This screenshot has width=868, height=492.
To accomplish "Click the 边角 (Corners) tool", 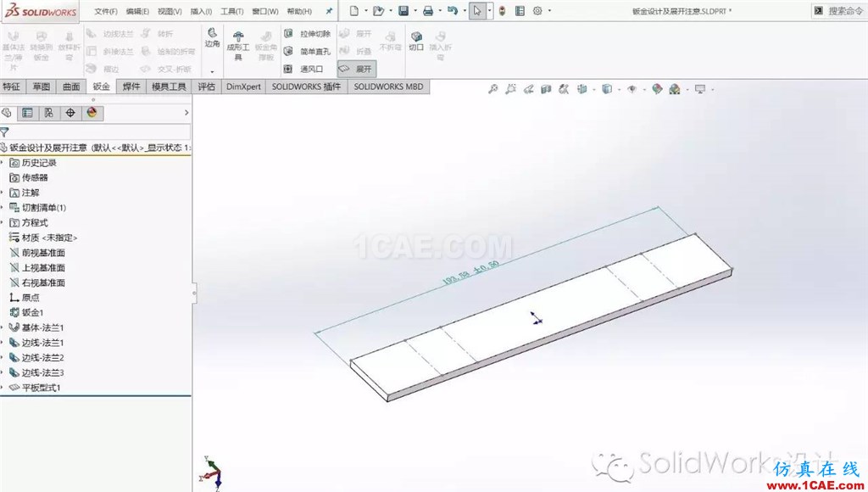I will pos(212,37).
